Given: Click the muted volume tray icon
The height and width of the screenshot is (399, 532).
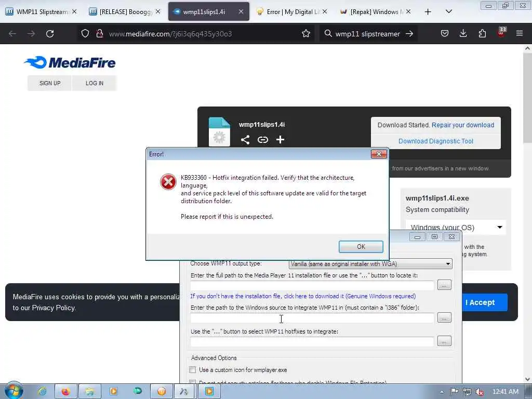Looking at the screenshot, I should (x=480, y=392).
